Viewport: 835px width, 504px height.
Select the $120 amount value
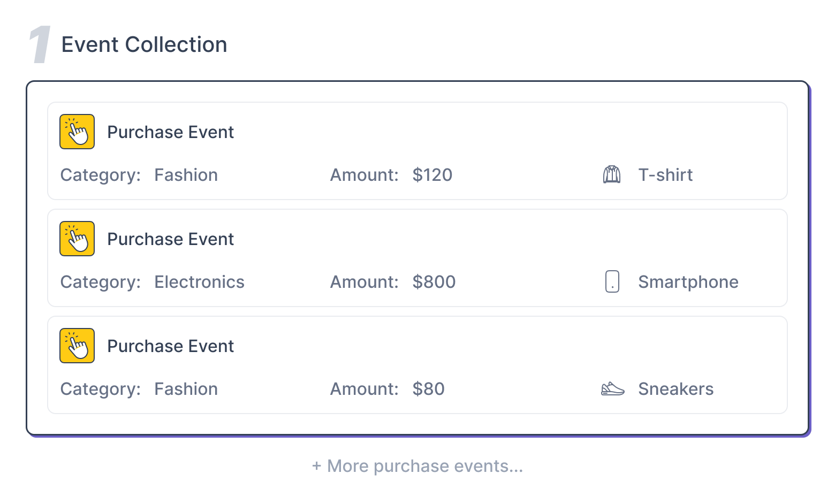432,175
